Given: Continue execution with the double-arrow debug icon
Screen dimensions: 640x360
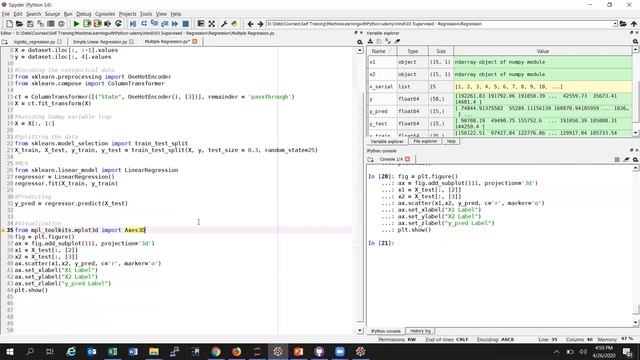Looking at the screenshot, I should [x=175, y=24].
